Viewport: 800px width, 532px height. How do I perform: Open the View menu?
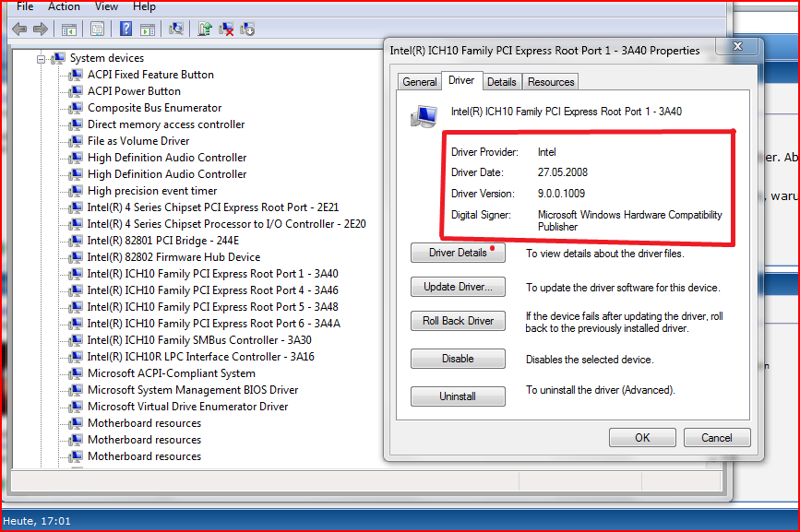click(x=106, y=6)
